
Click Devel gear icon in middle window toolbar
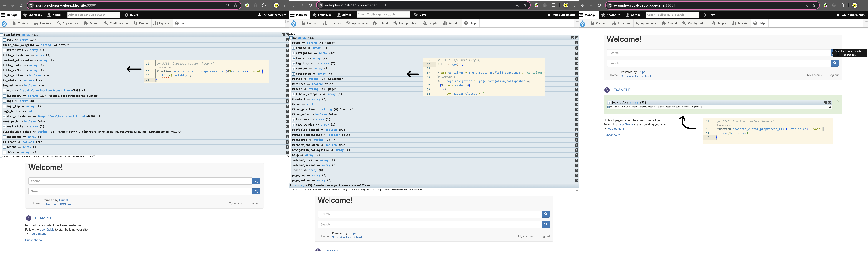(x=416, y=15)
